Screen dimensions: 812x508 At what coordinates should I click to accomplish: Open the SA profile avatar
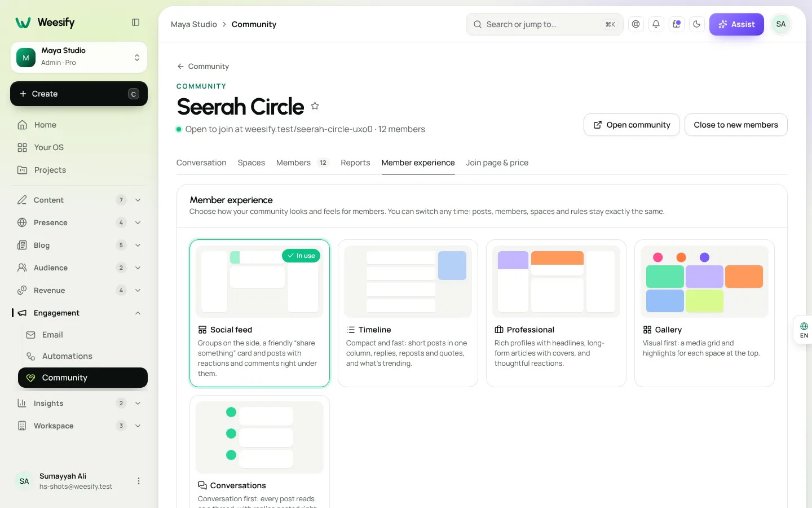(781, 24)
